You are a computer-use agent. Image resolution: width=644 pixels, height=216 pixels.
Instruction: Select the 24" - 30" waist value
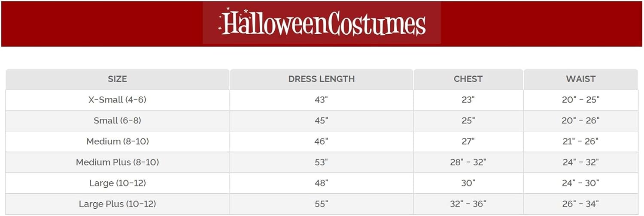pyautogui.click(x=580, y=183)
